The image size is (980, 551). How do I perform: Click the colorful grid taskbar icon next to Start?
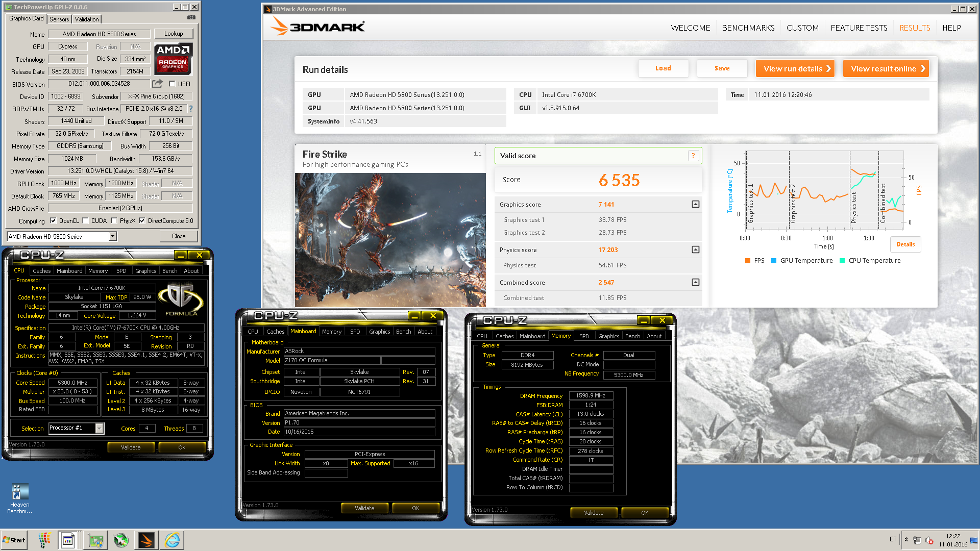pyautogui.click(x=44, y=540)
